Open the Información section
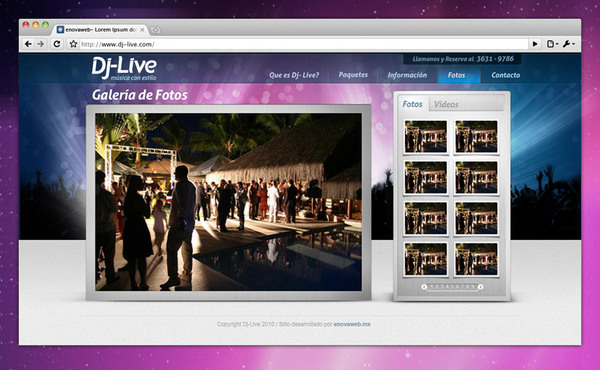Screen dimensions: 600x370 (x=407, y=75)
